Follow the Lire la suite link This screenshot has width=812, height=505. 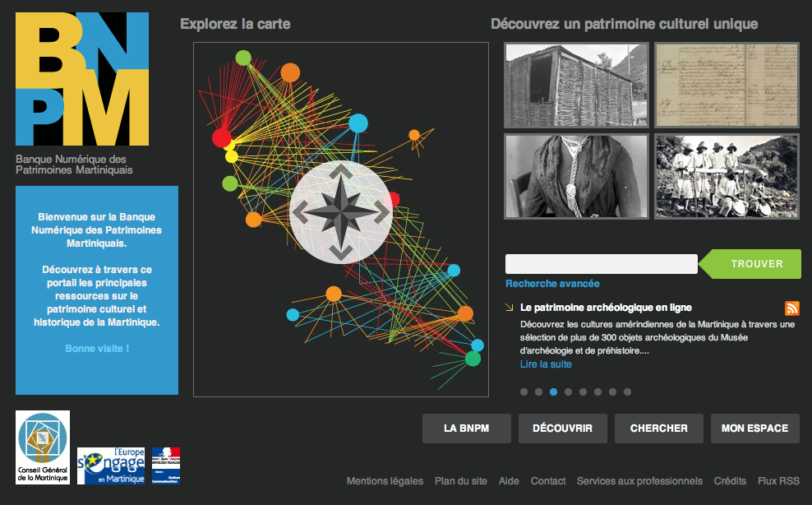pyautogui.click(x=546, y=364)
